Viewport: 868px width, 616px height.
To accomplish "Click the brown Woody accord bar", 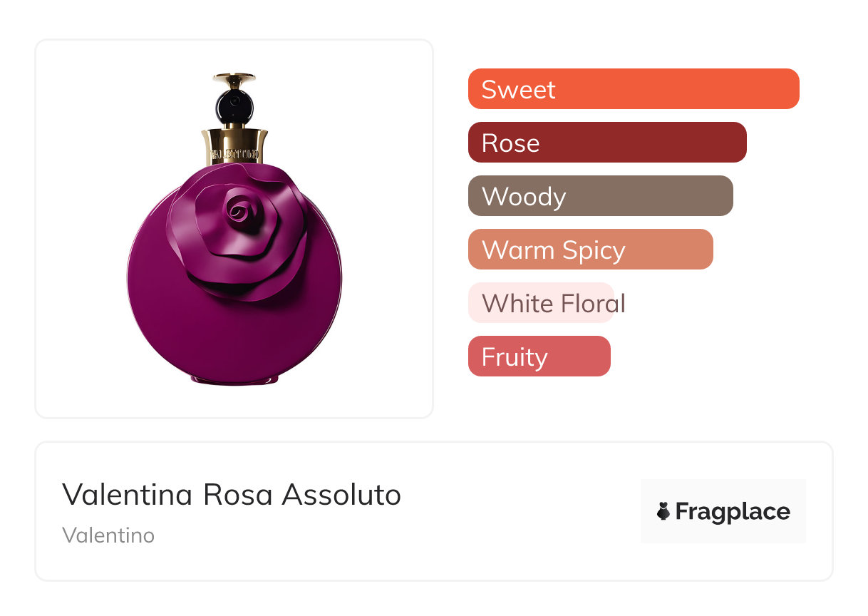I will click(600, 196).
